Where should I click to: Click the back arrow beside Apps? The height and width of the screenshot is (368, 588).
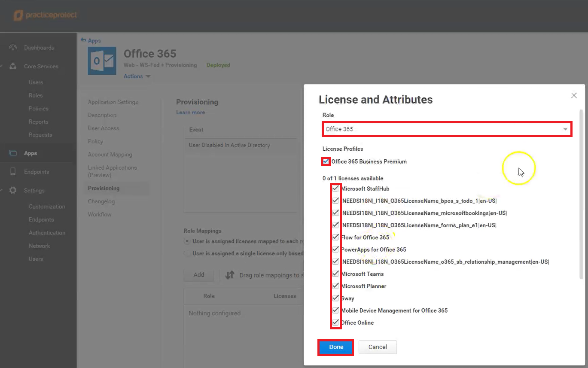83,40
